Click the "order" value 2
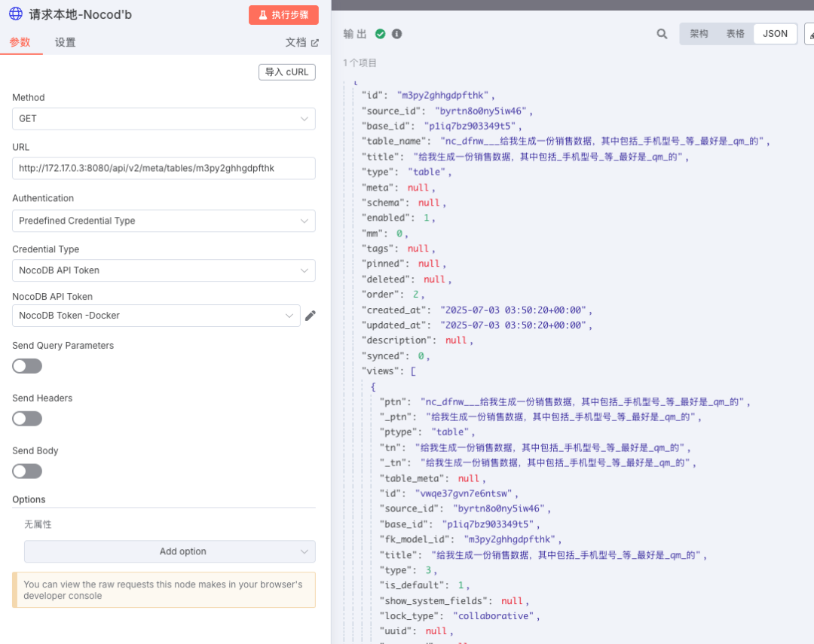Viewport: 814px width, 644px height. click(x=415, y=295)
